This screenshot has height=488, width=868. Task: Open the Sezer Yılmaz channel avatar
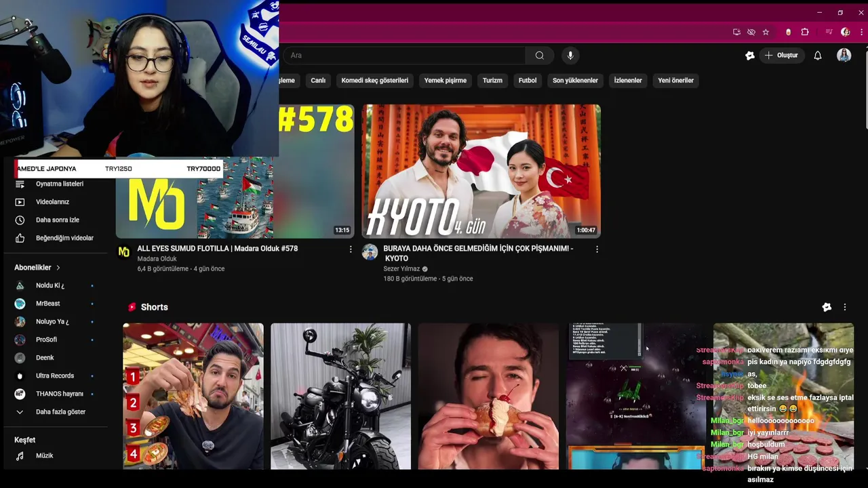(x=370, y=252)
